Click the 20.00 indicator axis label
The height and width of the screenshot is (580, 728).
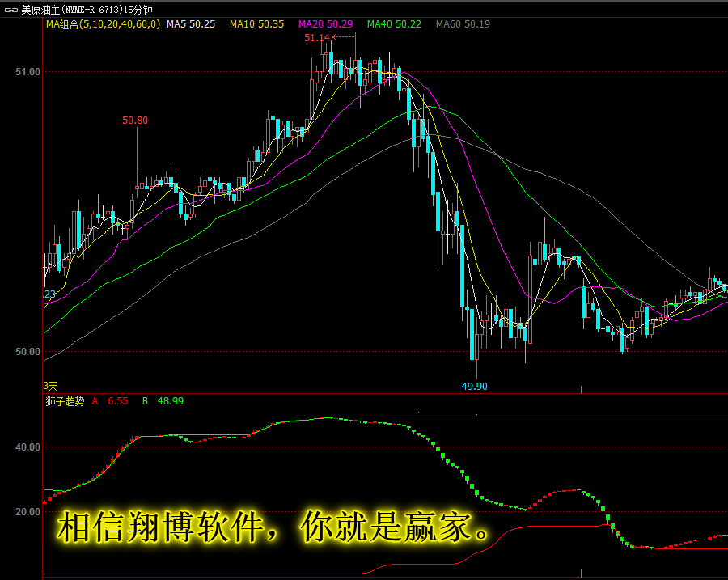click(x=28, y=512)
